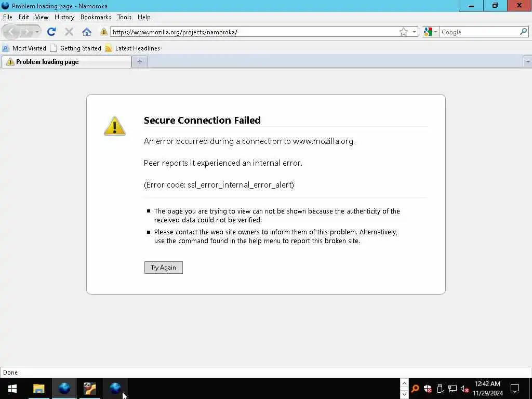Open the View menu
Image resolution: width=532 pixels, height=399 pixels.
(42, 17)
